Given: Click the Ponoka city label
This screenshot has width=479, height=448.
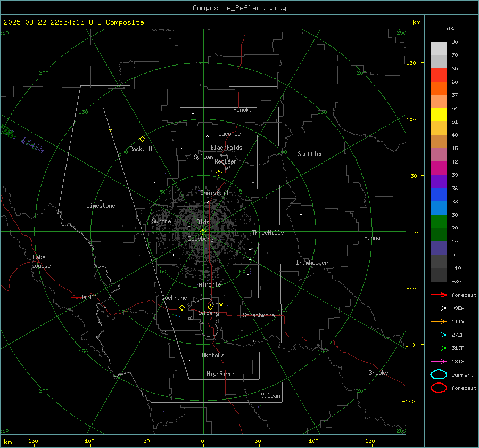Looking at the screenshot, I should (x=243, y=110).
